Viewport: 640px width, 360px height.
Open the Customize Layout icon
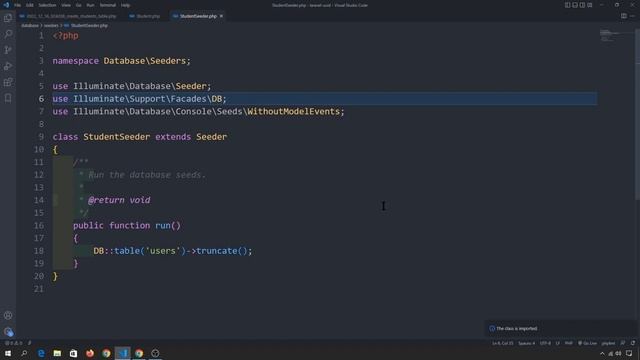(590, 5)
